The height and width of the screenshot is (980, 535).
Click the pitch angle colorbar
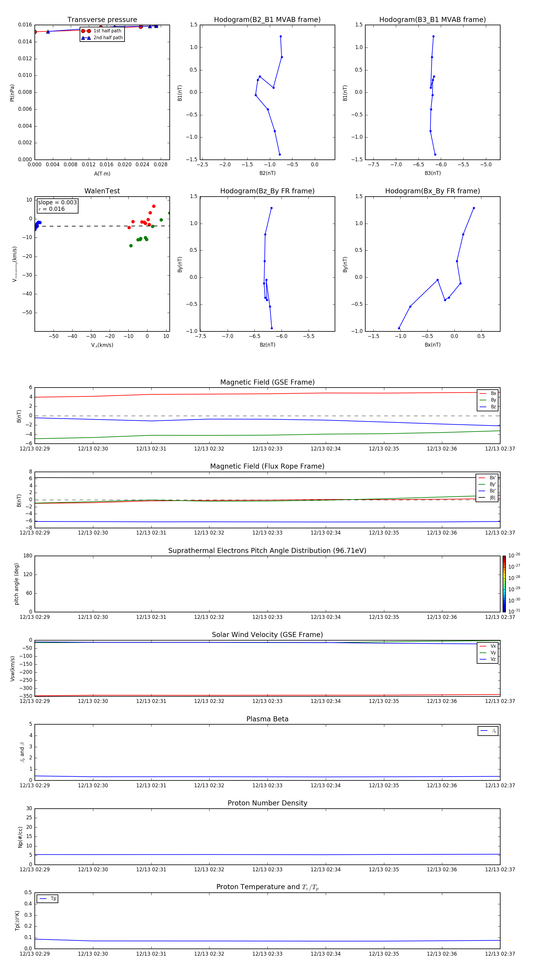coord(504,584)
